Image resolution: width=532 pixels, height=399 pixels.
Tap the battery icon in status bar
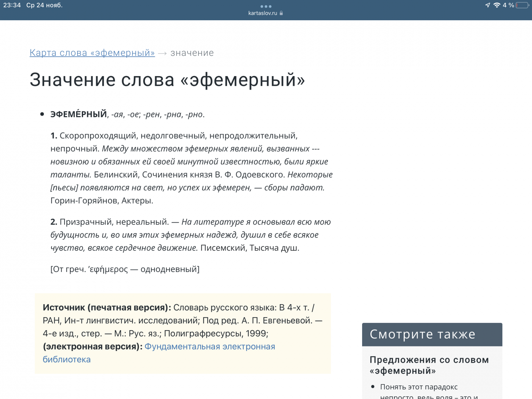pos(522,5)
